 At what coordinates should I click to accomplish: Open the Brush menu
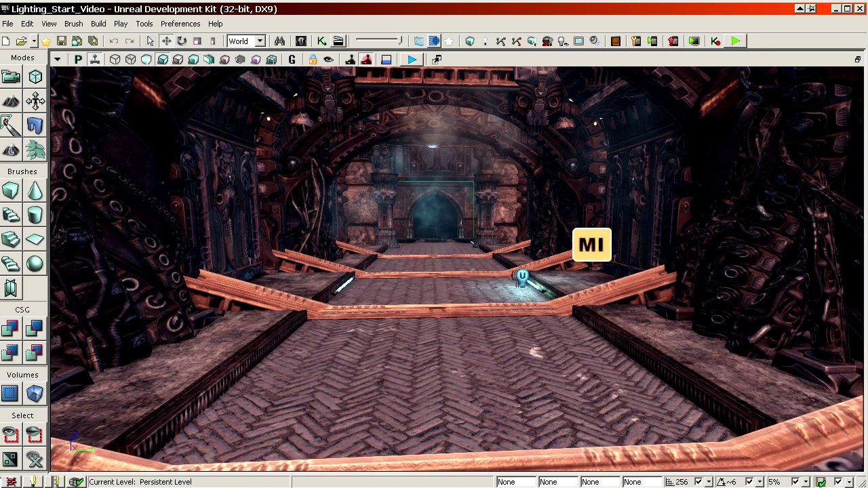click(73, 24)
